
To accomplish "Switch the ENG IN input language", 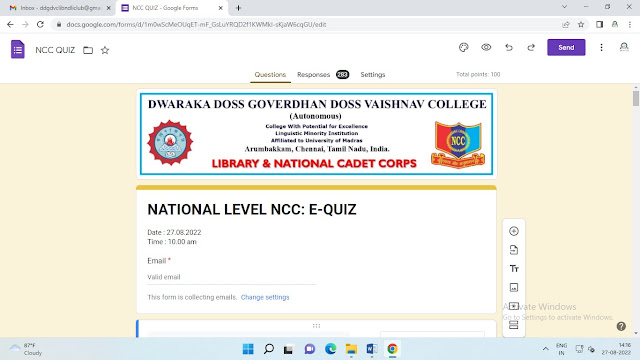I will [x=562, y=349].
